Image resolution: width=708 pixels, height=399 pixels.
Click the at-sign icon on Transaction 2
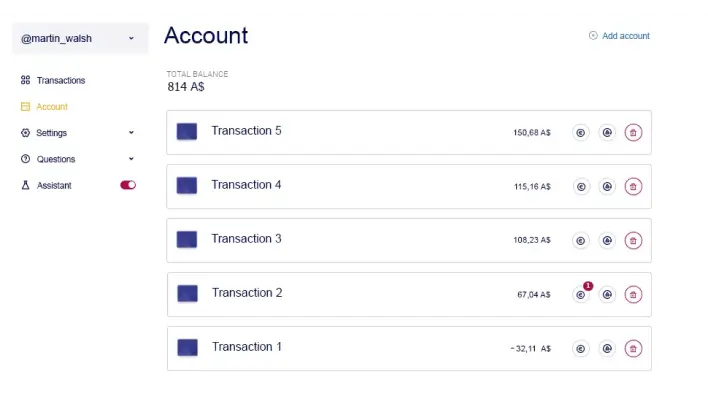[607, 295]
